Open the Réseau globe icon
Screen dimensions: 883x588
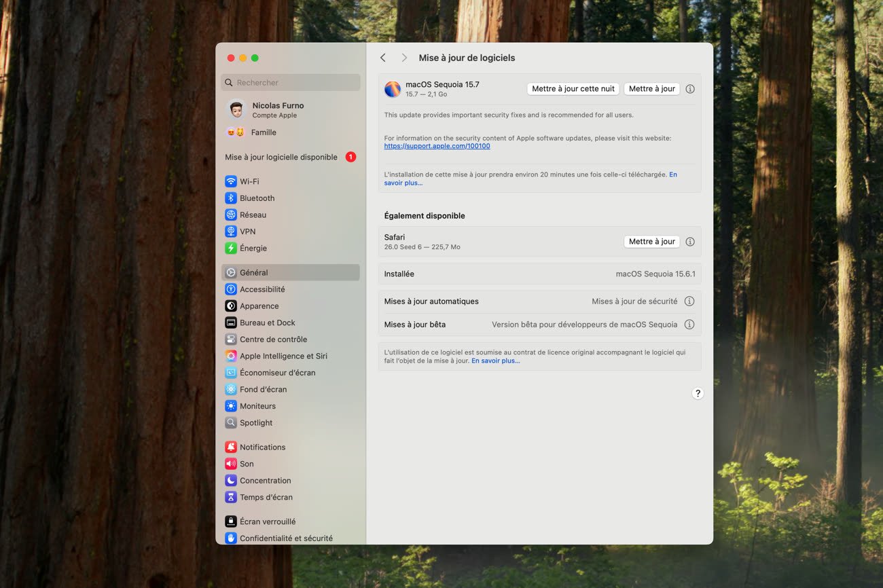(x=231, y=215)
